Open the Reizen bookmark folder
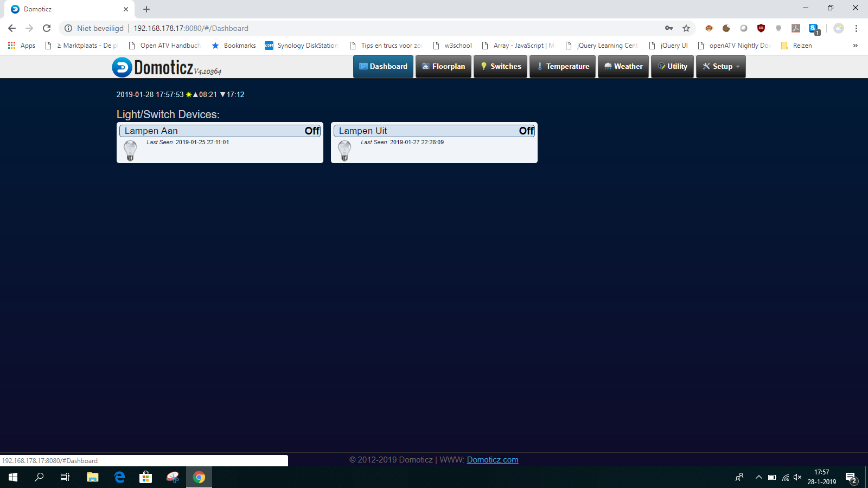 [x=796, y=46]
